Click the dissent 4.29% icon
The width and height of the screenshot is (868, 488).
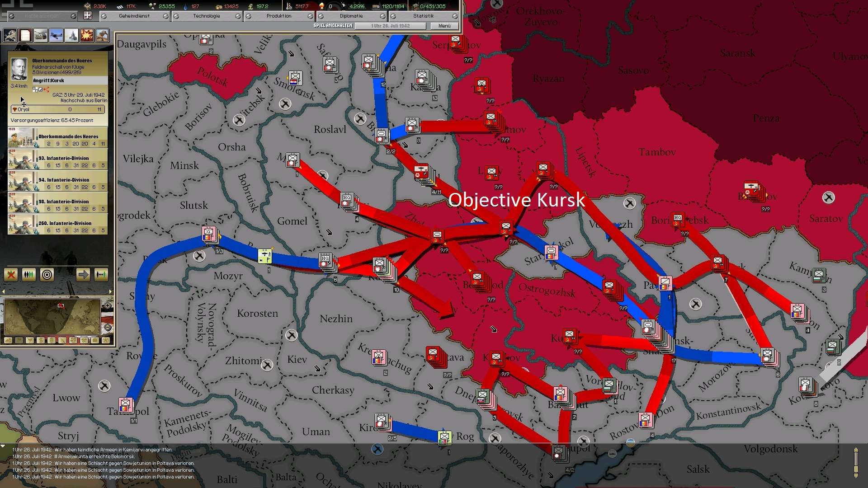[x=343, y=6]
